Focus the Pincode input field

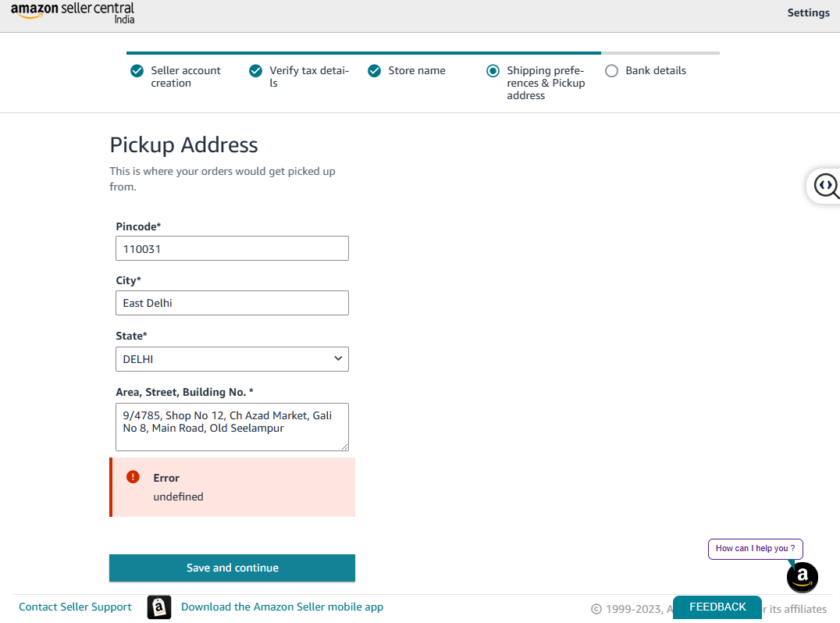point(232,248)
